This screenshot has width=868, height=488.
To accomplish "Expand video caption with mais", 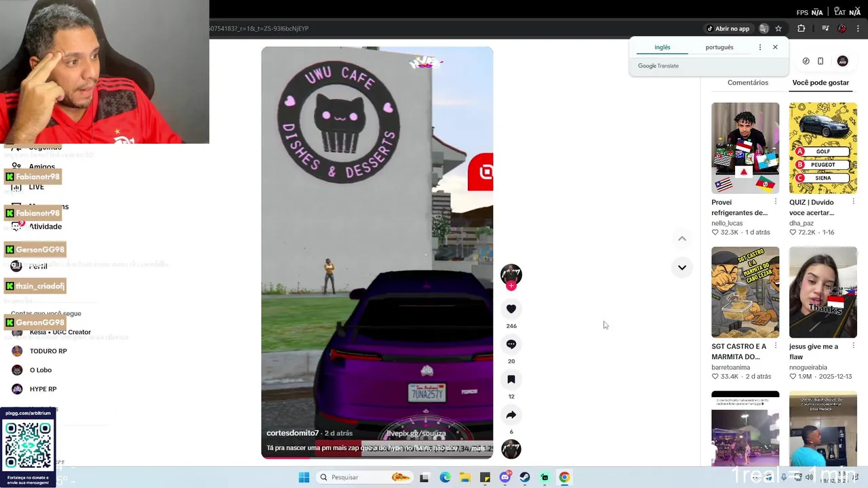I will click(479, 448).
